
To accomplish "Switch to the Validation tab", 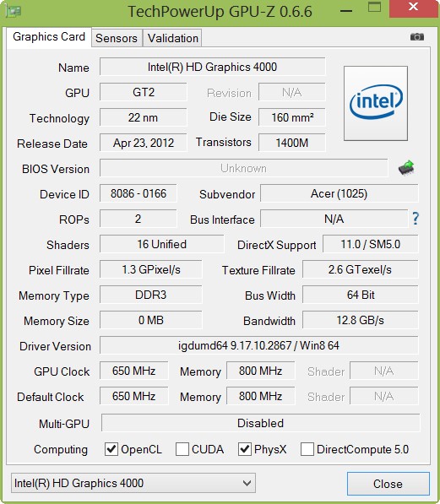I will (x=173, y=38).
